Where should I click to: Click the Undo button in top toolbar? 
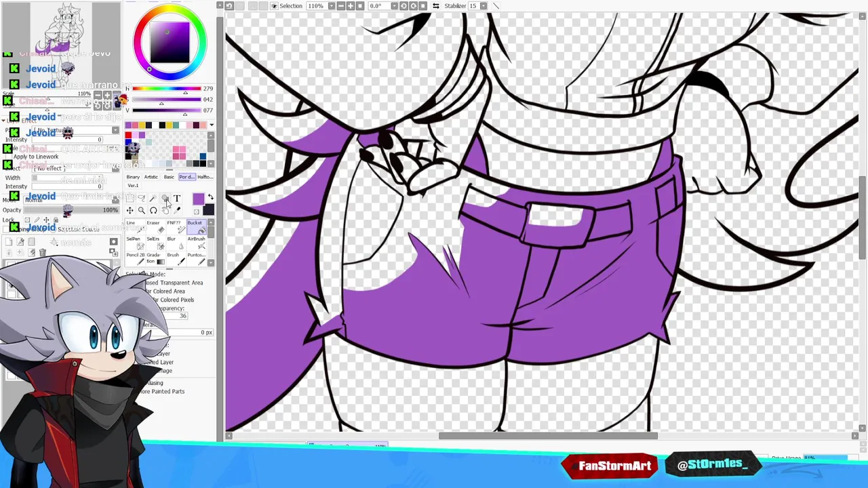[x=229, y=5]
